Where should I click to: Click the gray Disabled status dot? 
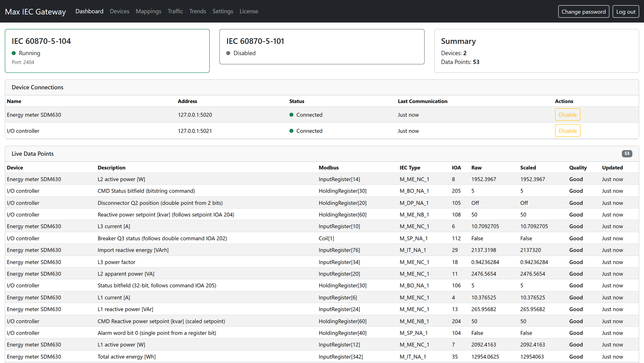point(228,53)
